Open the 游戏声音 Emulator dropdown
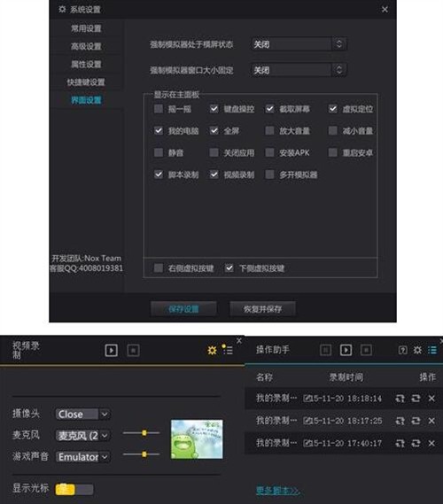This screenshot has width=443, height=504. [83, 457]
